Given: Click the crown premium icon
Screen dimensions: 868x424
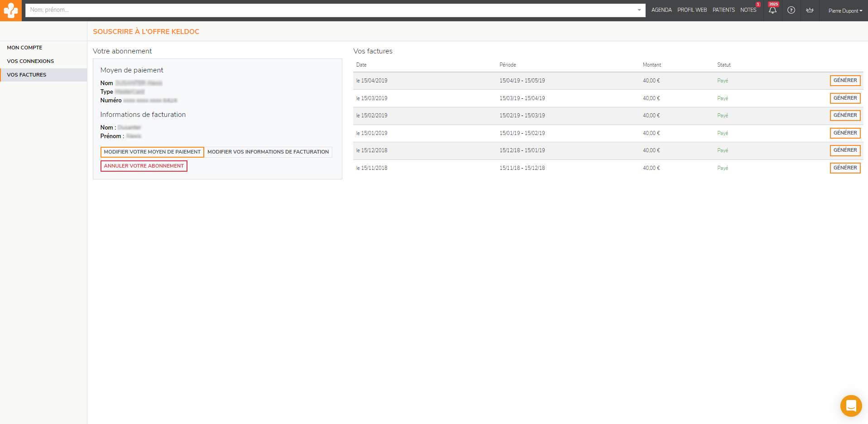Looking at the screenshot, I should click(x=810, y=10).
